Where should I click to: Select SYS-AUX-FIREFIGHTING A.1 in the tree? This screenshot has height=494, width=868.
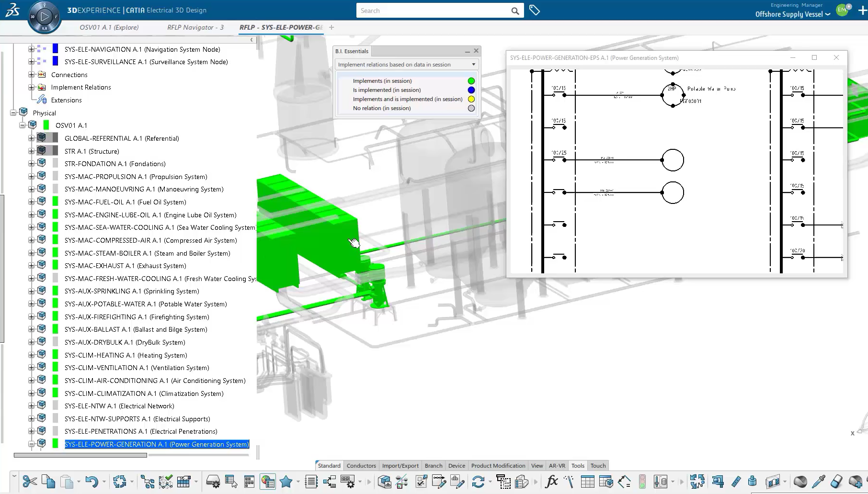137,317
